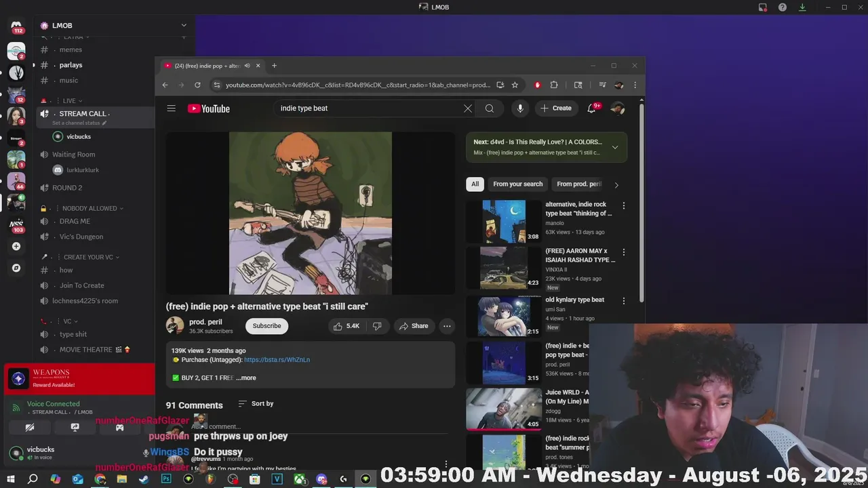The height and width of the screenshot is (488, 868).
Task: Show more filter chips with arrow
Action: coord(616,184)
